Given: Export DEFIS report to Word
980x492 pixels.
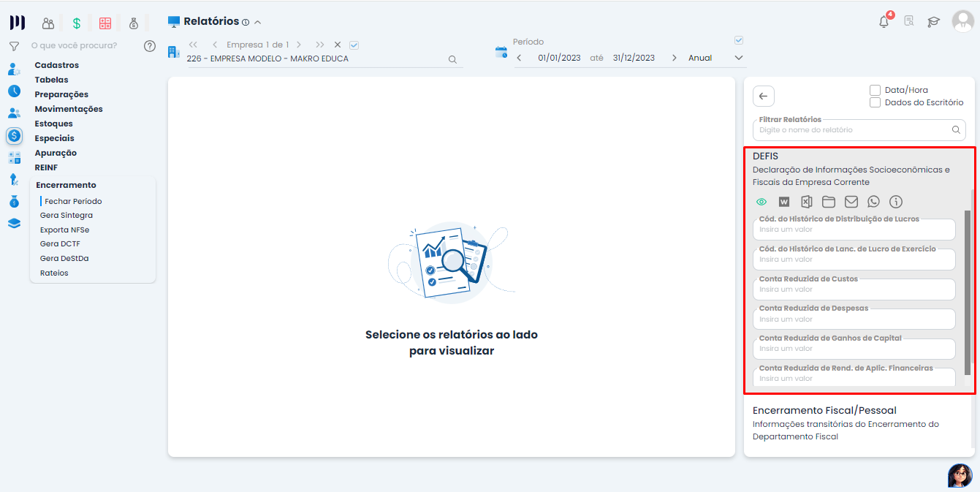Looking at the screenshot, I should coord(784,202).
